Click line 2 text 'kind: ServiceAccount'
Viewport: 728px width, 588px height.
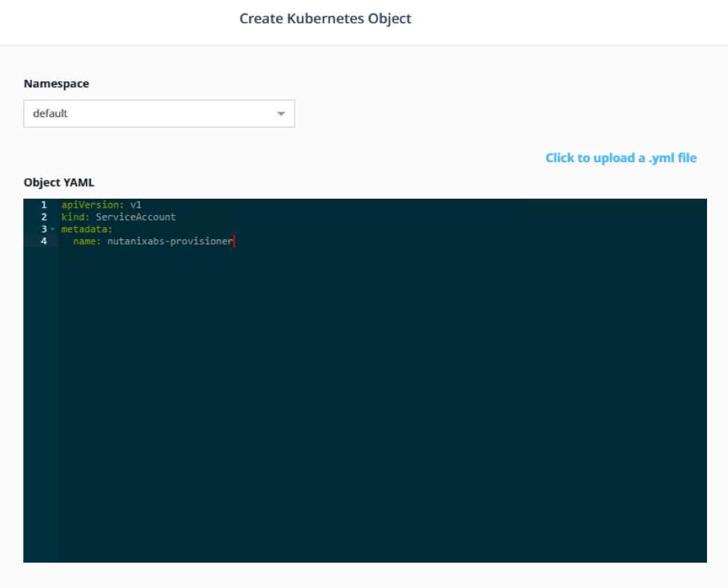coord(118,217)
